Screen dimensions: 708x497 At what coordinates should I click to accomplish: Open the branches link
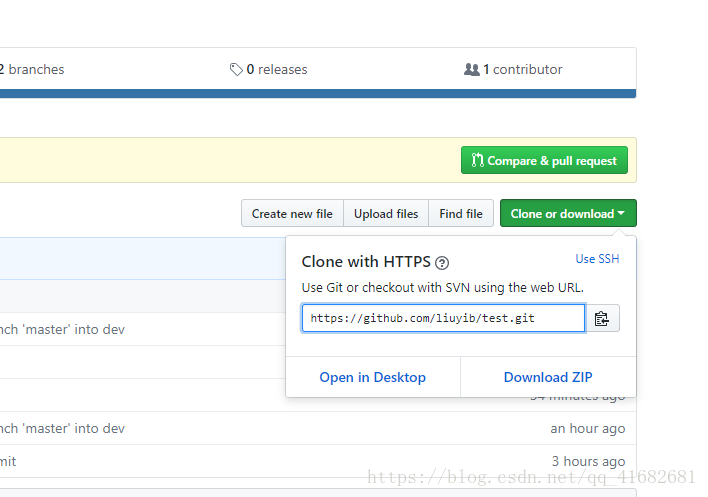[x=32, y=70]
